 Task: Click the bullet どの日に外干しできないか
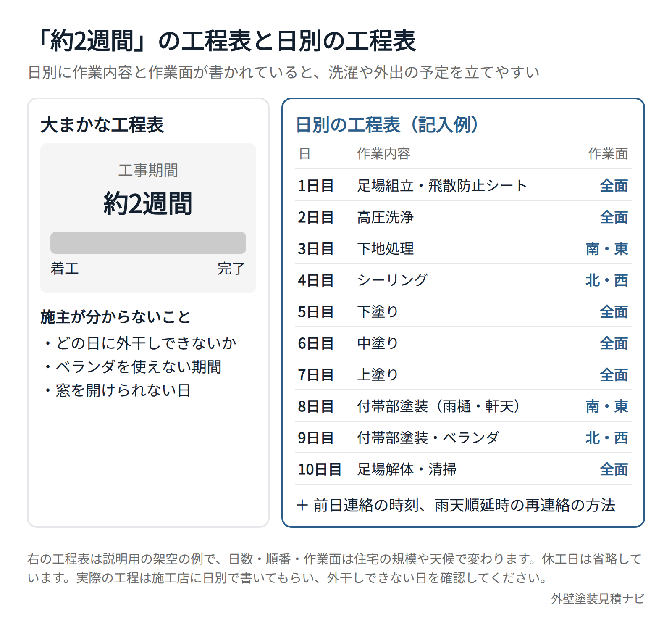141,343
